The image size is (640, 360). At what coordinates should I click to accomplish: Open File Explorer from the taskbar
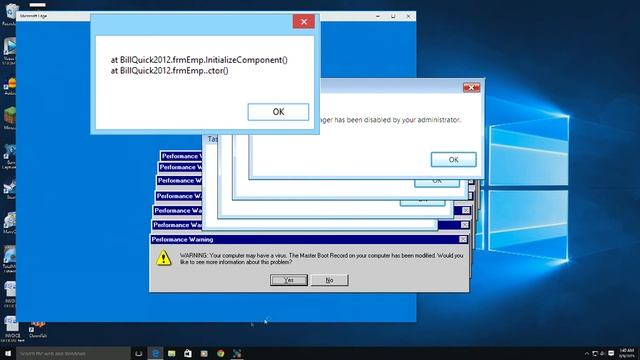171,353
